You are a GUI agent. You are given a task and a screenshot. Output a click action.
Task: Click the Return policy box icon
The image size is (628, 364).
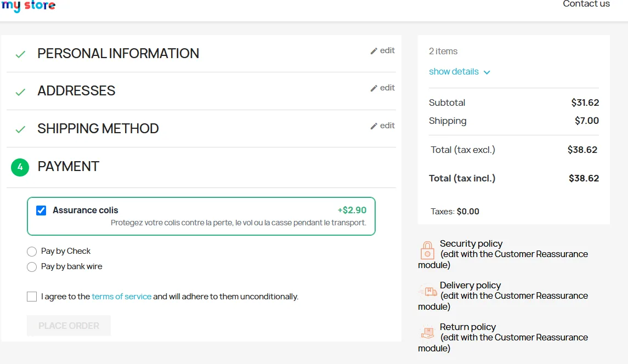(428, 332)
